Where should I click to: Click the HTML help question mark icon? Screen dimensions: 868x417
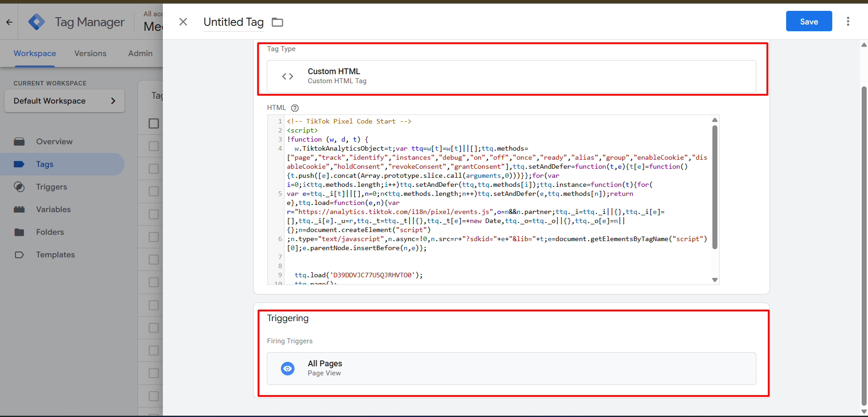pyautogui.click(x=295, y=108)
